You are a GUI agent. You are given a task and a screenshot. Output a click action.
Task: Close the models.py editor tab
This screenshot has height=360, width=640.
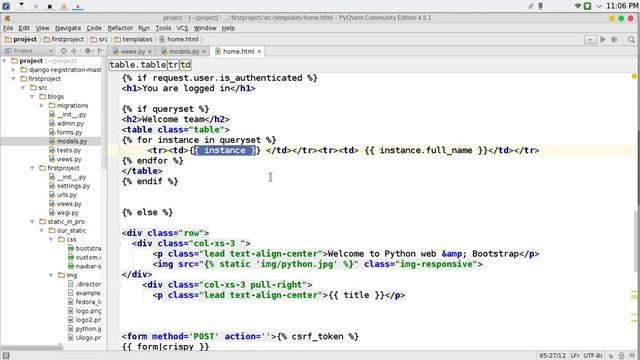(204, 51)
